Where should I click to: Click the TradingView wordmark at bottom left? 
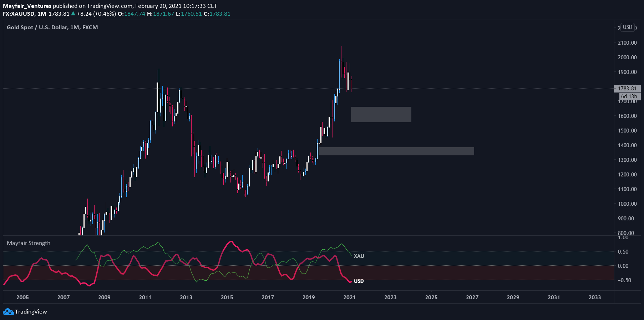(31, 312)
